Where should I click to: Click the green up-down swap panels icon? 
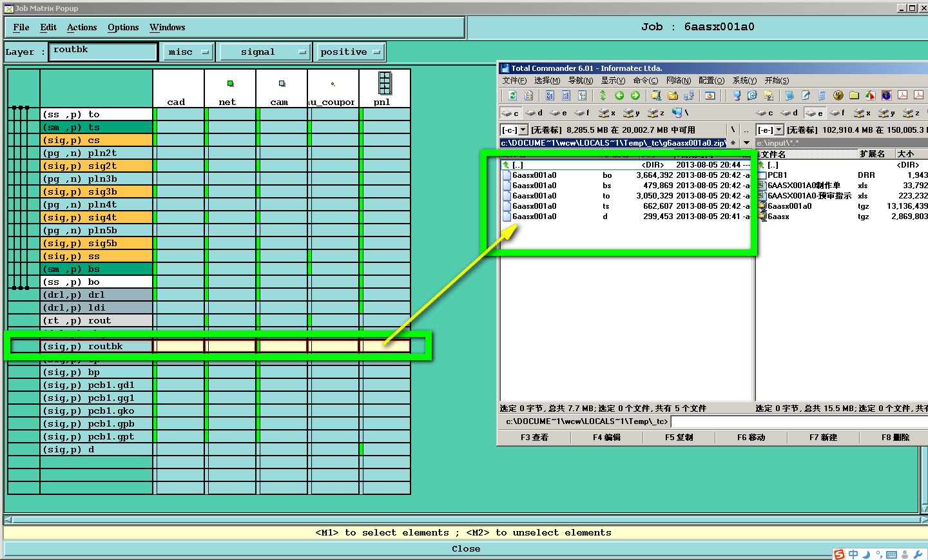603,95
